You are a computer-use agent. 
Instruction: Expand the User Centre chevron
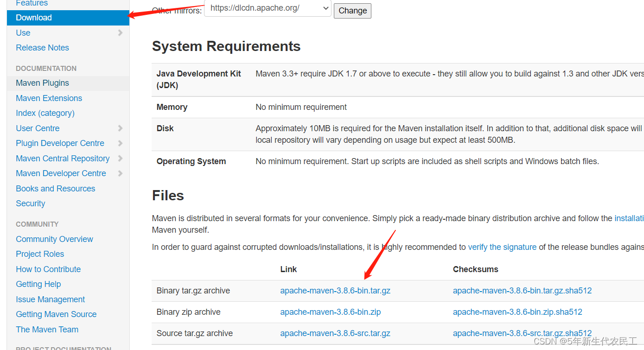coord(120,128)
